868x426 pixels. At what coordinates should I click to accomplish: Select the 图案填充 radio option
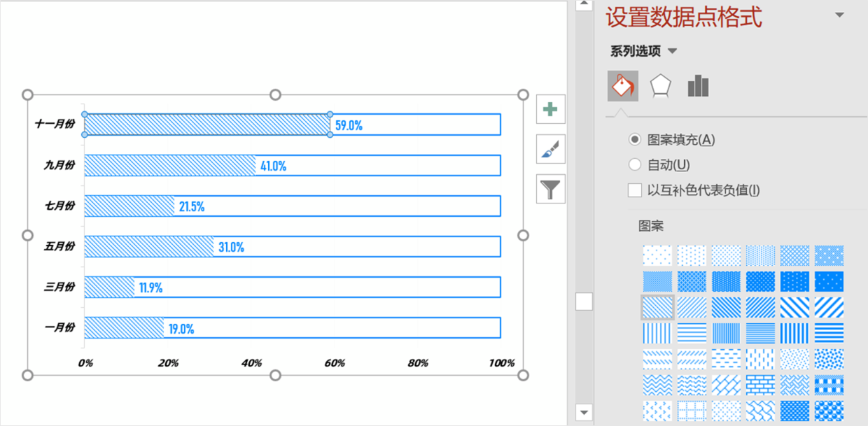(x=635, y=139)
